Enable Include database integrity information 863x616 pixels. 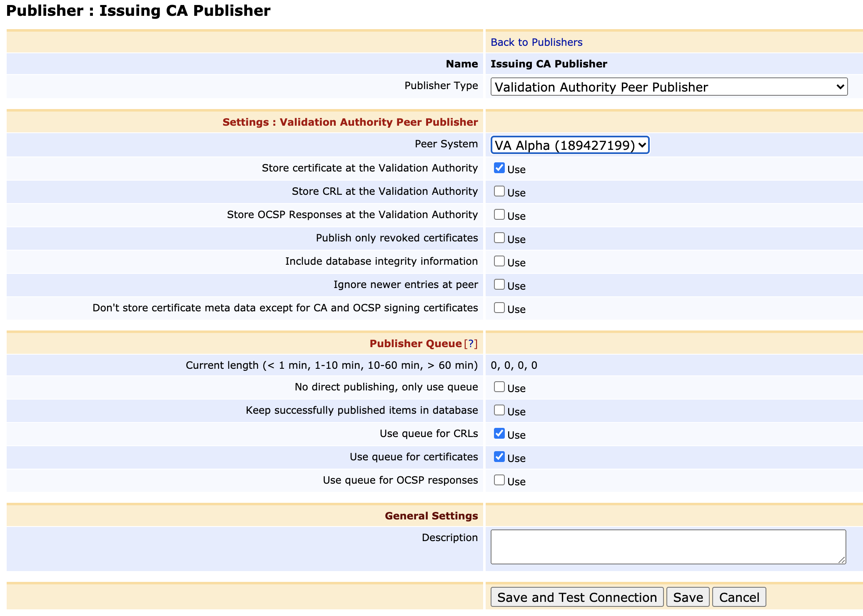point(499,261)
